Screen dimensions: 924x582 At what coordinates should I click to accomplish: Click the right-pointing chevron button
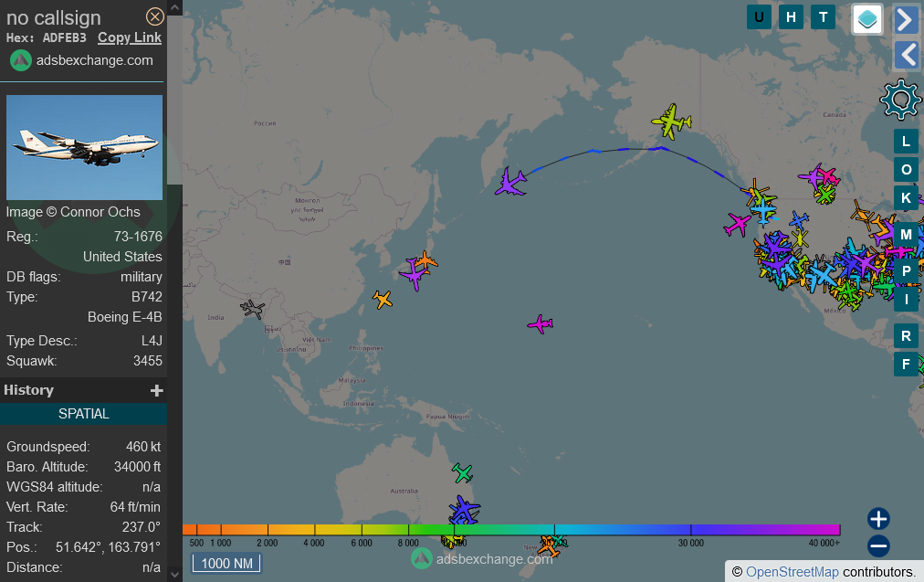[906, 19]
